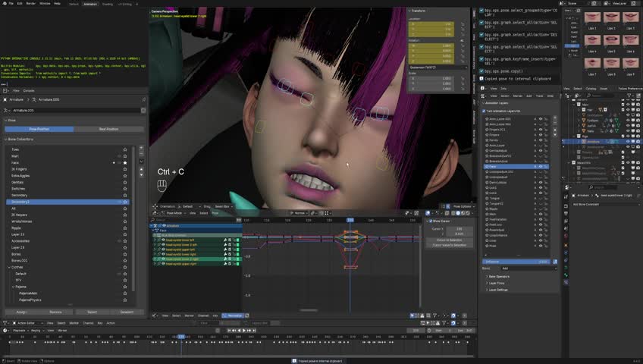Screen dimensions: 643x364
Task: Switch to the Animation workspace tab
Action: click(90, 4)
